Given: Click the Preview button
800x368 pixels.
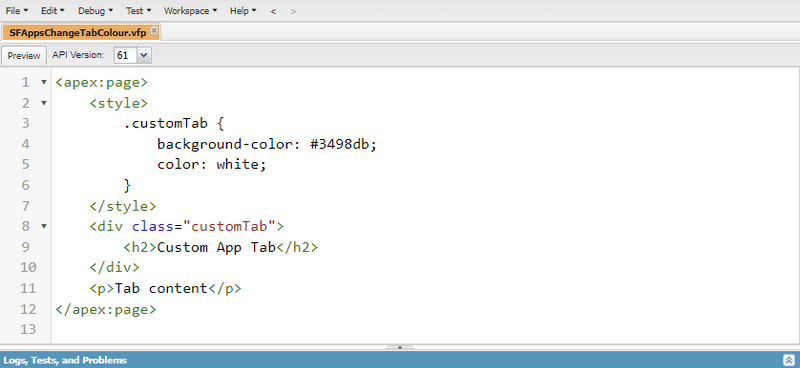Looking at the screenshot, I should (23, 56).
